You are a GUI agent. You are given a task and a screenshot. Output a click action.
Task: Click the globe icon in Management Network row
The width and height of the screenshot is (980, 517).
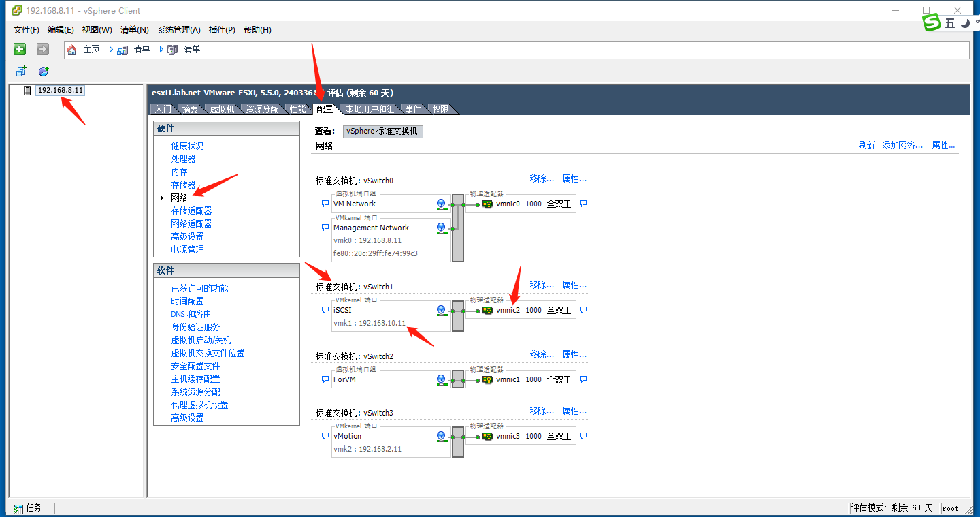[x=441, y=228]
